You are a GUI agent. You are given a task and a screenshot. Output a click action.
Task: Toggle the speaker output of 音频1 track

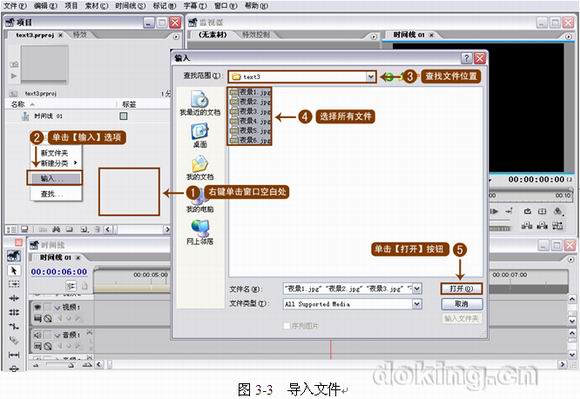(x=37, y=335)
